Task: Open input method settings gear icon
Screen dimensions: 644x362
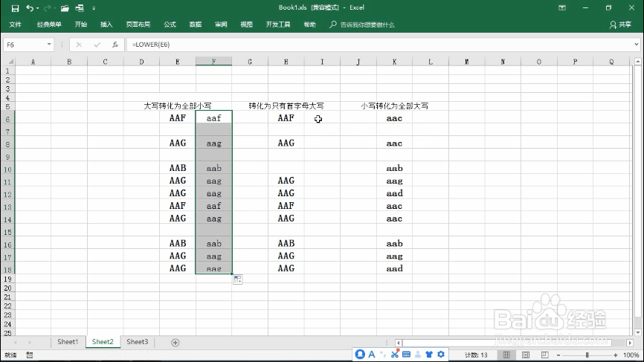Action: 441,355
